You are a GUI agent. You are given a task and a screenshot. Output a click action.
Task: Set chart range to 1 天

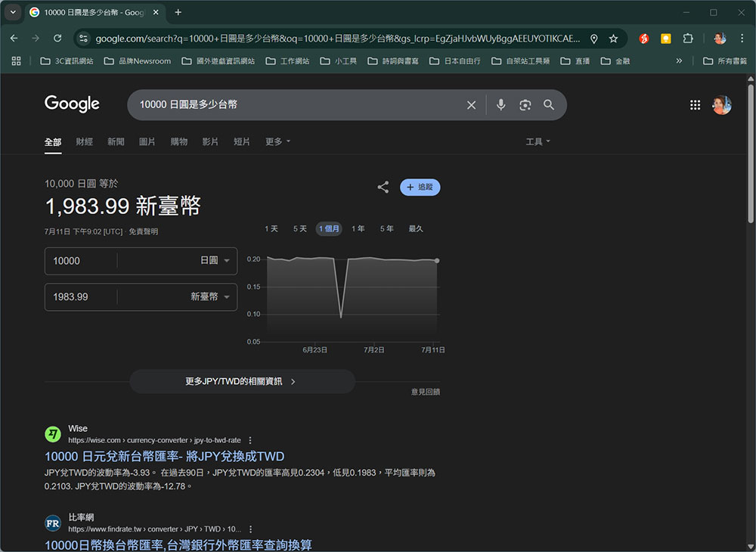click(x=271, y=228)
